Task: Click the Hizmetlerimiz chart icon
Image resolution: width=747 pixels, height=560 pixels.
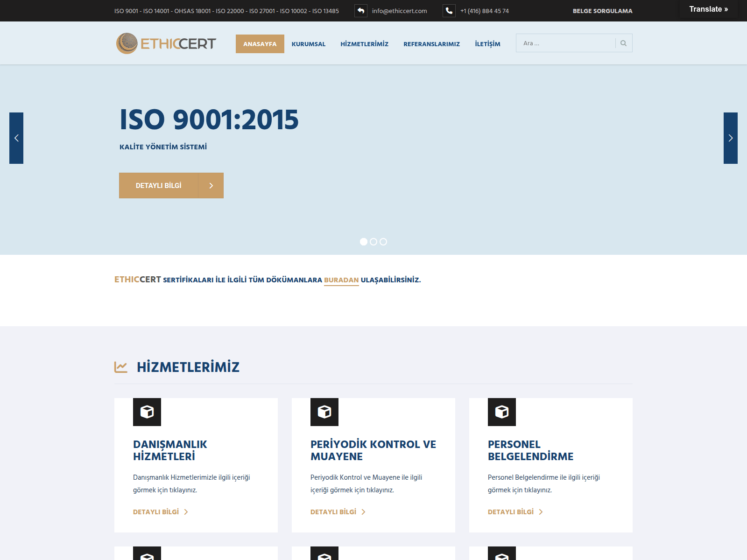Action: pos(121,367)
